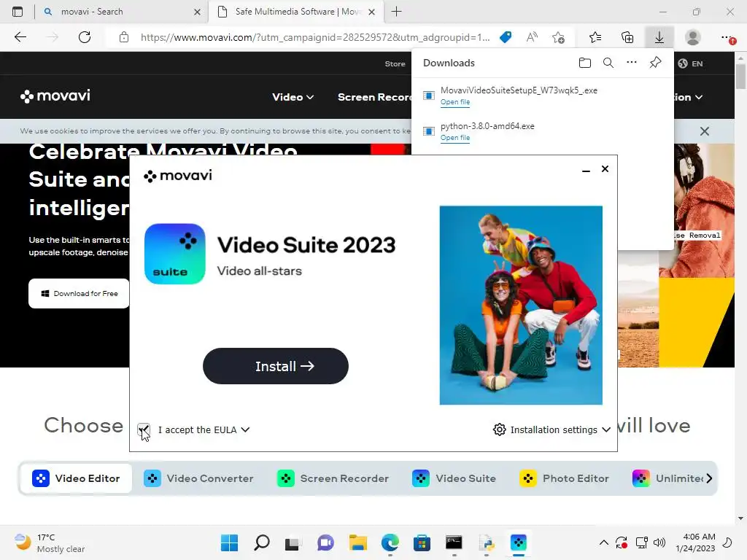Image resolution: width=747 pixels, height=560 pixels.
Task: Toggle vertical tabs button
Action: point(18,12)
